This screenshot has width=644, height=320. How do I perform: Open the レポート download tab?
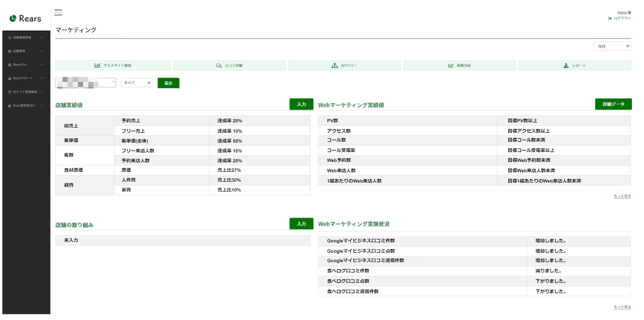[574, 65]
